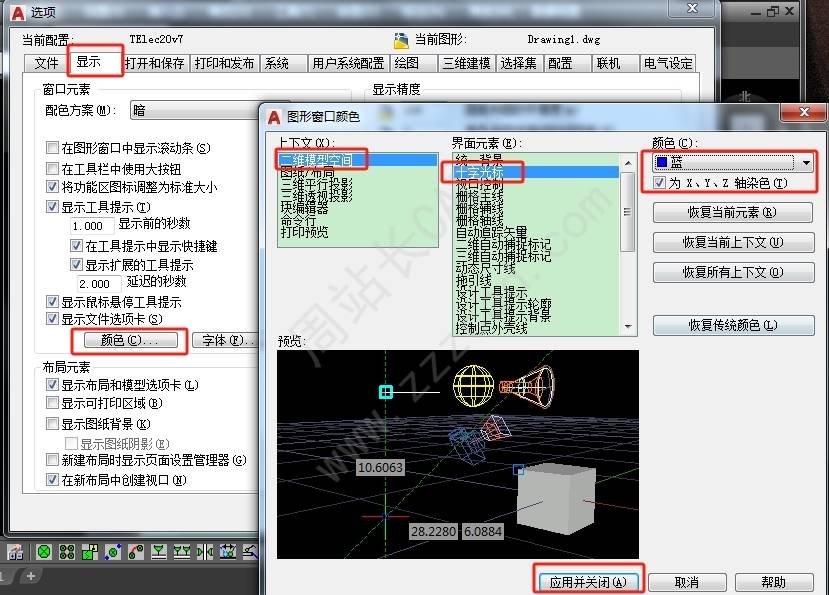The height and width of the screenshot is (595, 829).
Task: Click the plus icon to add new tab
Action: 31,576
